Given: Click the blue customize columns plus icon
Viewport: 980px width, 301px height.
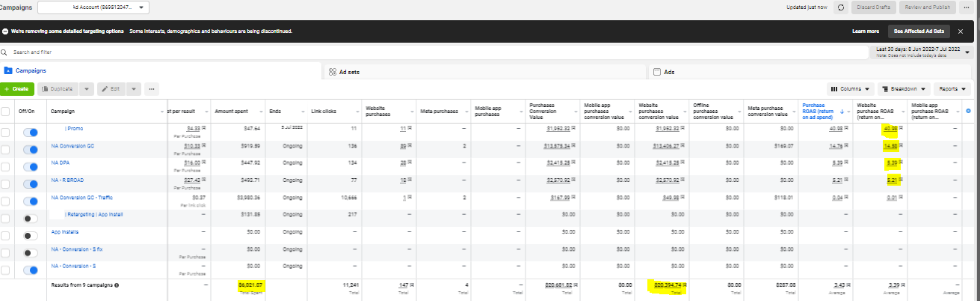Looking at the screenshot, I should pos(969,111).
